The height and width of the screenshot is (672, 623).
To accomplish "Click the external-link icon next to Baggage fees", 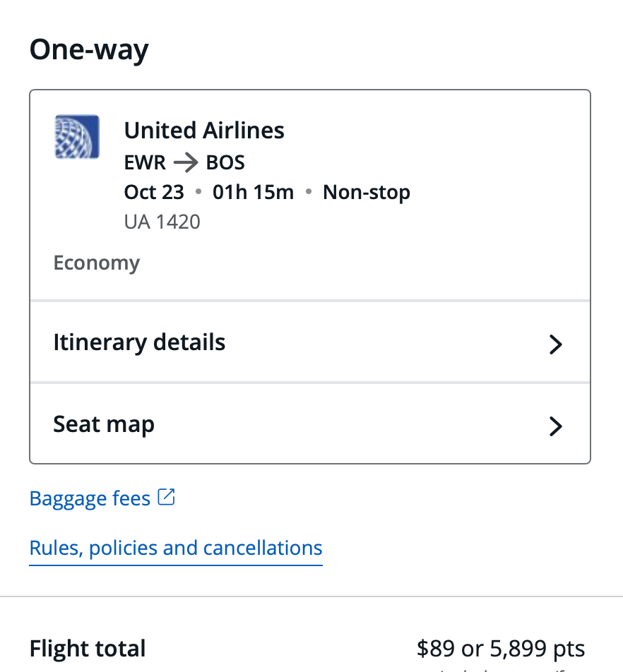I will pos(165,496).
